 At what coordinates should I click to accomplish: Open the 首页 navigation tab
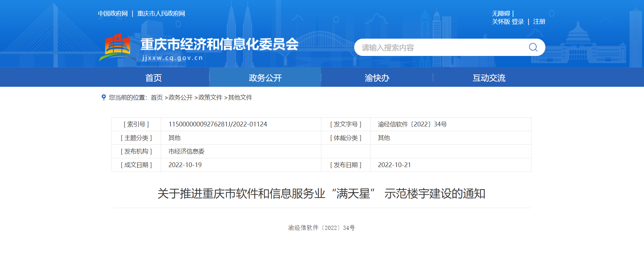point(153,78)
